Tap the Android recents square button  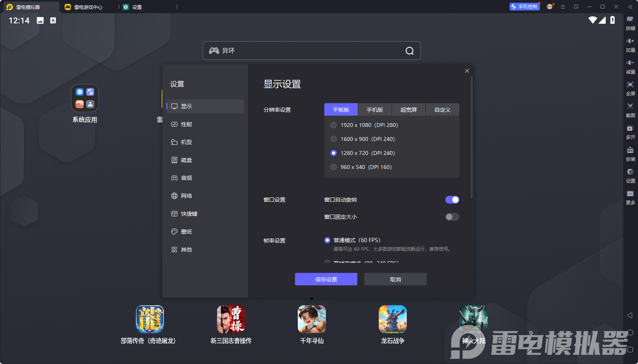point(630,350)
